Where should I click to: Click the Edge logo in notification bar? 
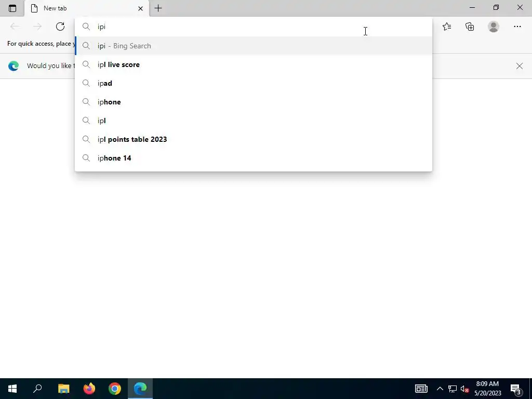coord(14,66)
